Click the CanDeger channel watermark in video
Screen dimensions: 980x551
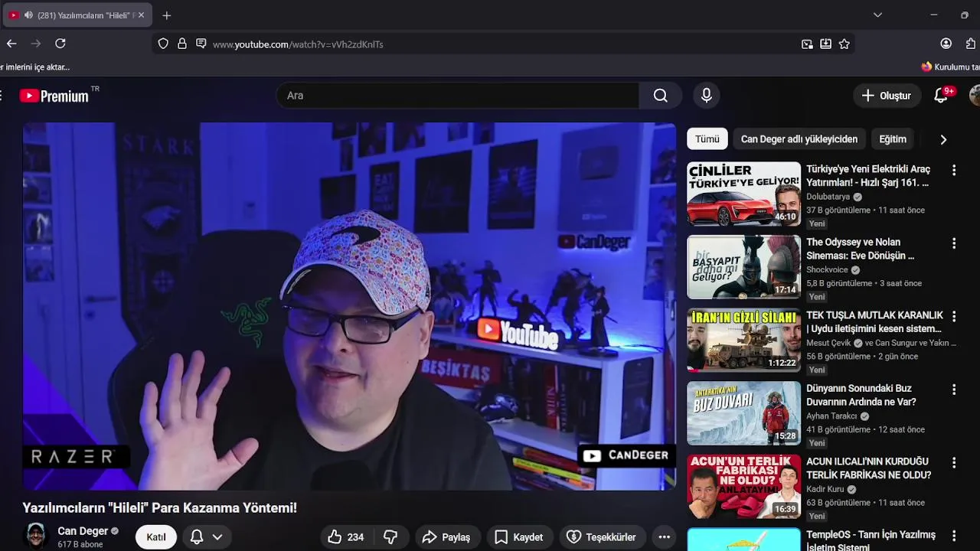[626, 455]
